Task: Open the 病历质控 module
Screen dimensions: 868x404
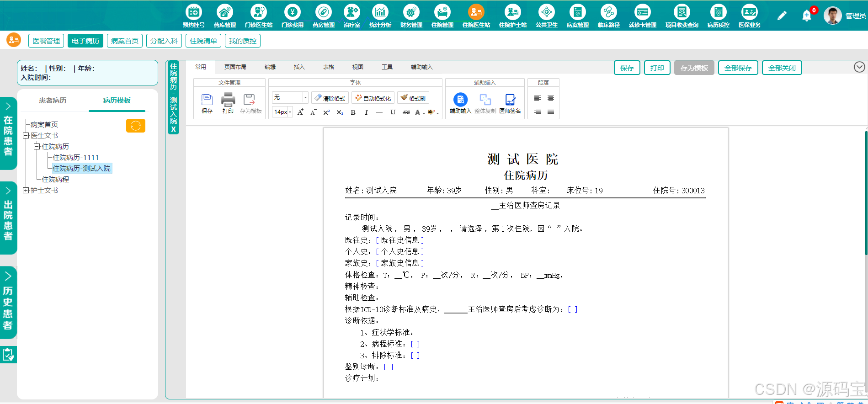Action: pyautogui.click(x=719, y=16)
